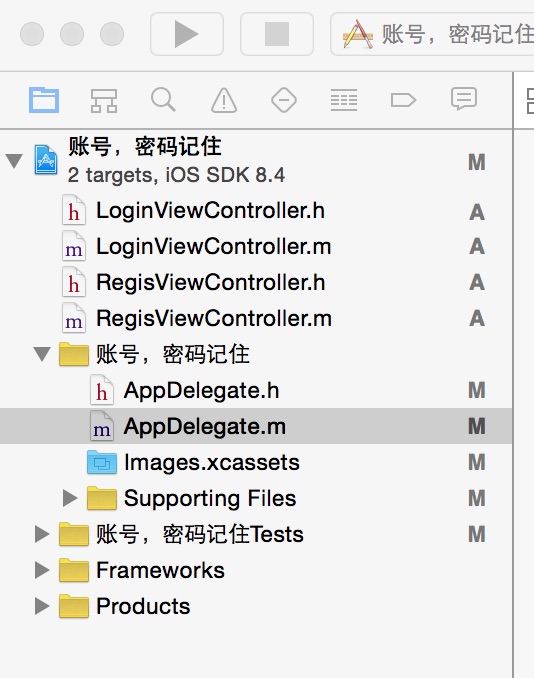534x678 pixels.
Task: Click the m file icon beside AppDelegate.m
Action: coord(102,426)
